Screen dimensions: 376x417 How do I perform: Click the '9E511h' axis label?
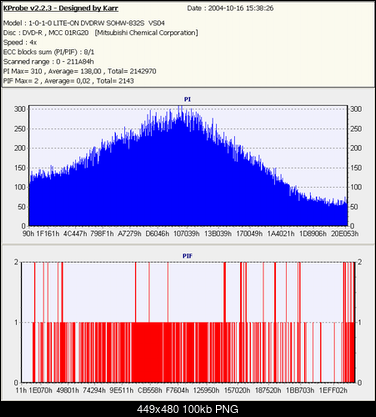point(122,390)
